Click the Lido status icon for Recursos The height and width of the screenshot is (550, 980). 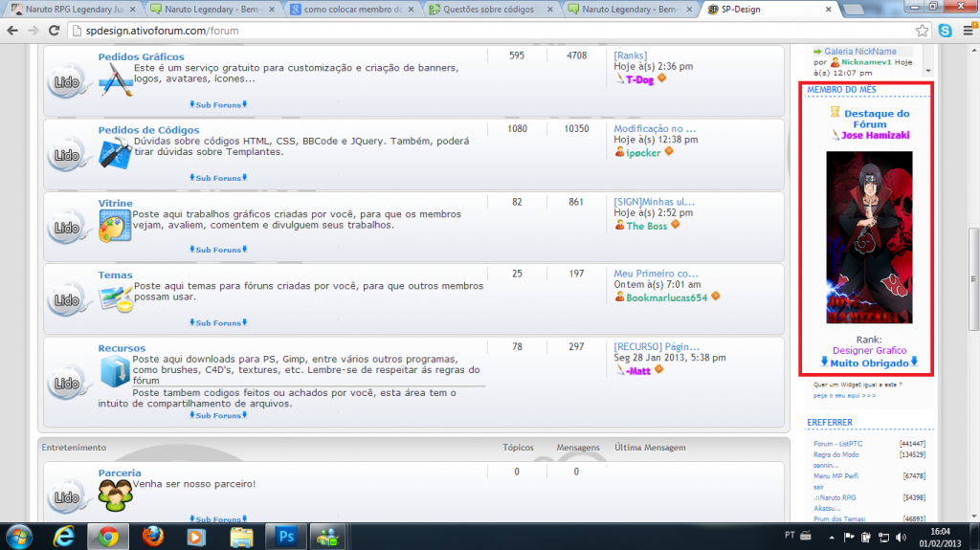click(67, 384)
